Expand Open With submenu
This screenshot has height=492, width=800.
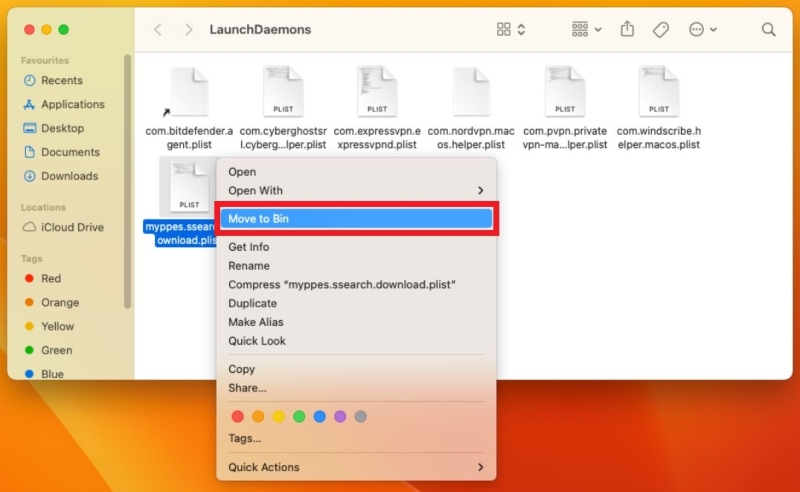click(356, 190)
